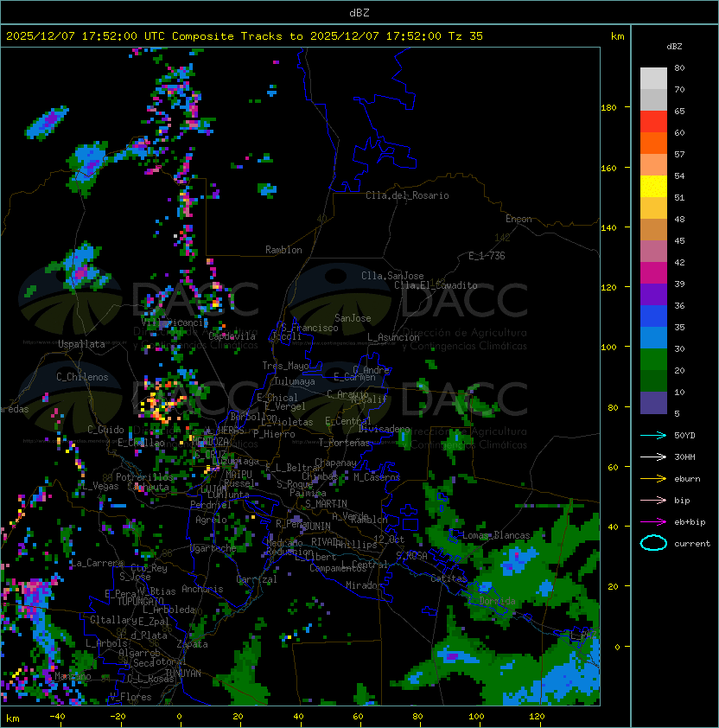Click the S_MARTIN label
The width and height of the screenshot is (719, 728).
point(326,504)
